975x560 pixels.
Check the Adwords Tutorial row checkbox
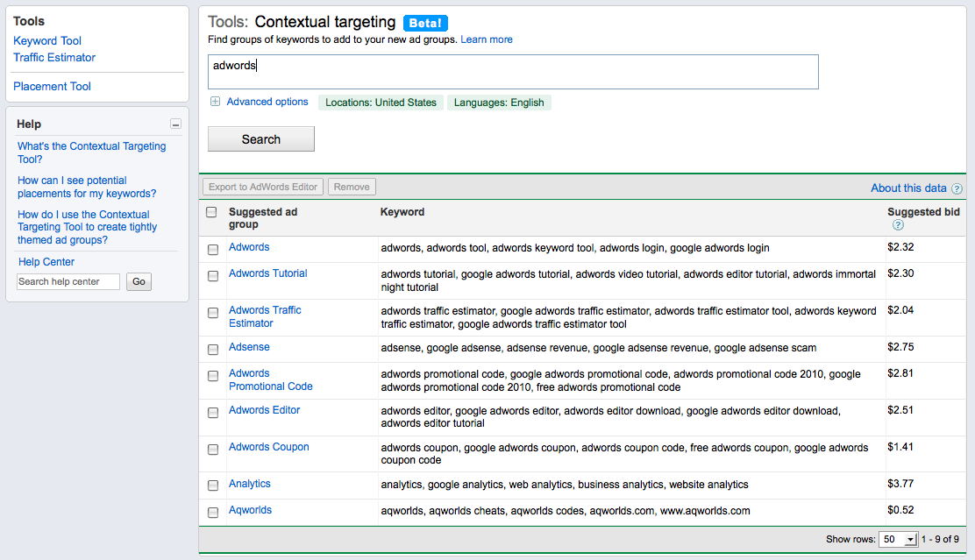tap(213, 275)
